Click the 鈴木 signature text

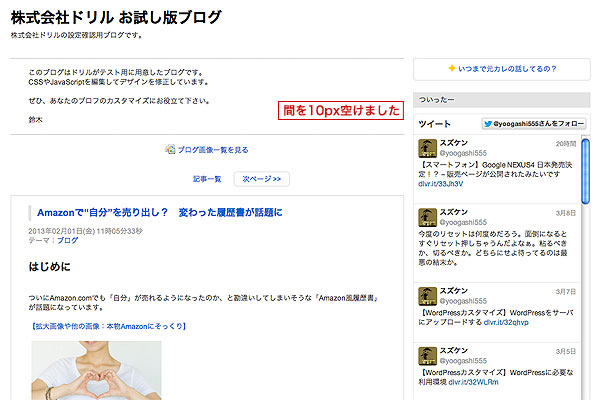tap(35, 120)
